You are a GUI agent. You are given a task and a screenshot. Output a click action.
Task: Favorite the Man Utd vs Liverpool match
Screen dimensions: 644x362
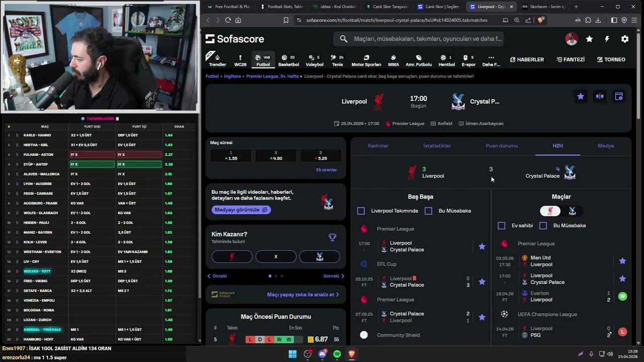(622, 261)
